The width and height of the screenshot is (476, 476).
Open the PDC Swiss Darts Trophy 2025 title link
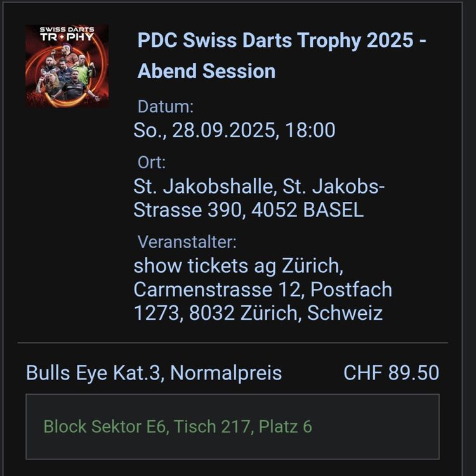tap(282, 40)
